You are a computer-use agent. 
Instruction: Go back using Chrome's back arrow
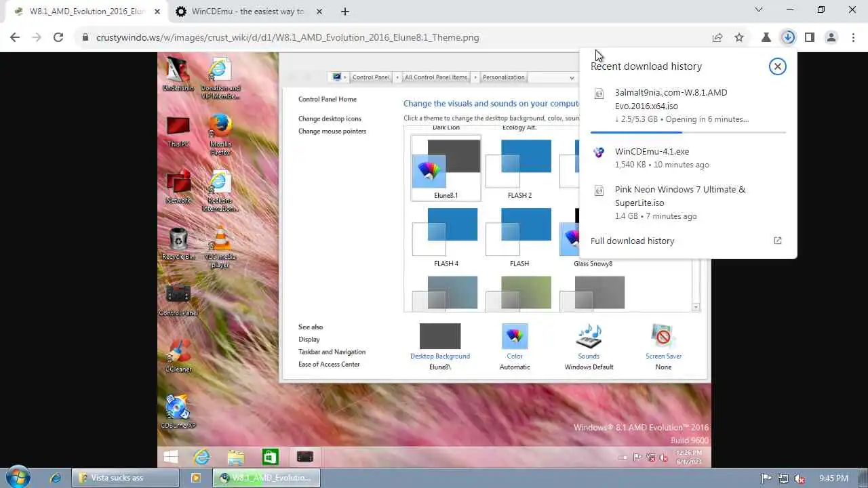[x=15, y=37]
